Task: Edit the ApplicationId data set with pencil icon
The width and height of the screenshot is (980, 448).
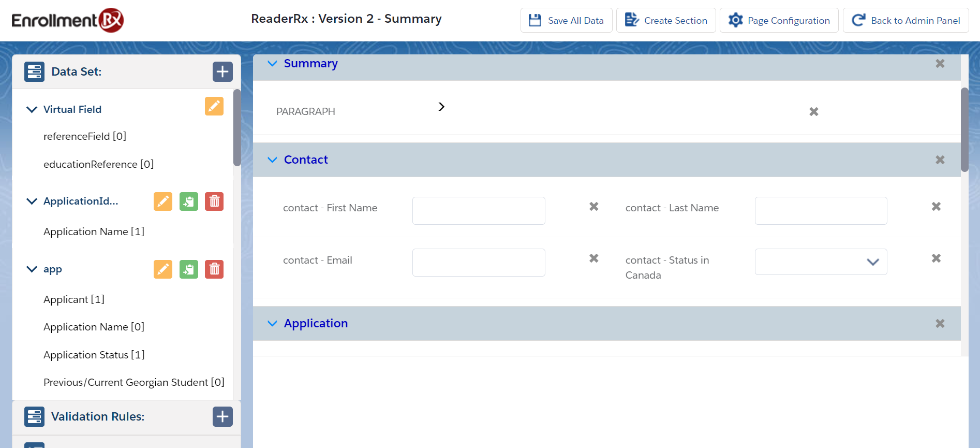Action: (163, 201)
